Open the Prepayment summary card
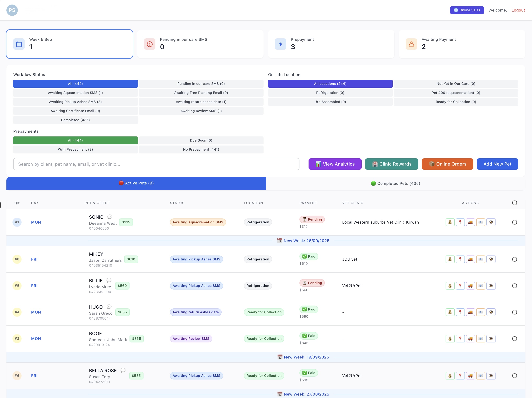 point(331,44)
